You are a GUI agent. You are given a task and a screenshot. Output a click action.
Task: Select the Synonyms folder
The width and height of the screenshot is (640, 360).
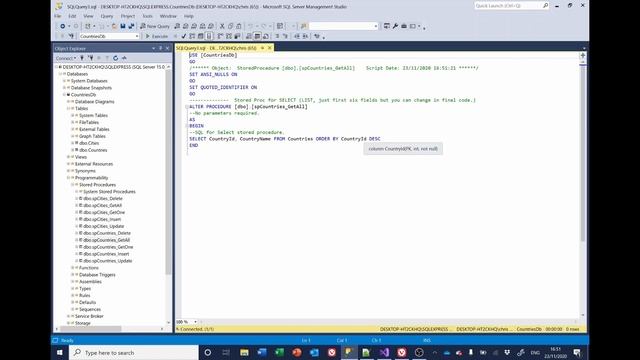85,171
